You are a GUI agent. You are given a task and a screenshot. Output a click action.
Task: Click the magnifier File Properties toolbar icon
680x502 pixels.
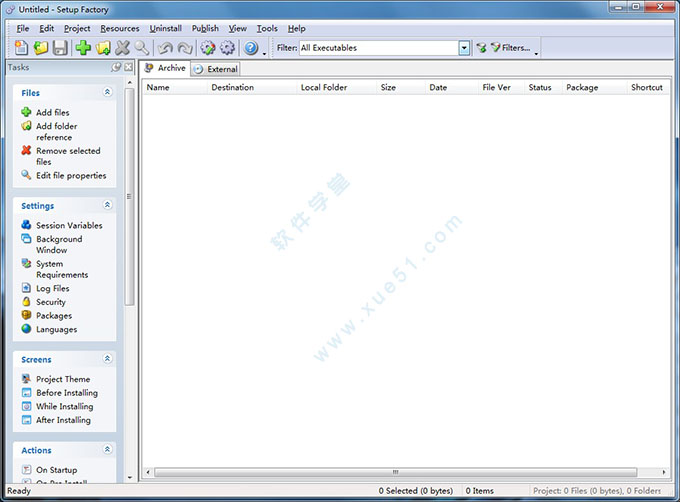click(142, 48)
